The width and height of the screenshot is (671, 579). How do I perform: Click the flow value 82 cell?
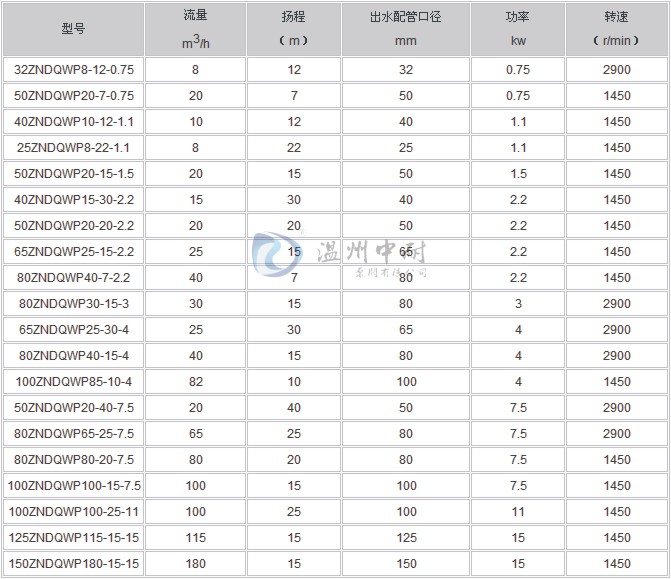pyautogui.click(x=195, y=382)
